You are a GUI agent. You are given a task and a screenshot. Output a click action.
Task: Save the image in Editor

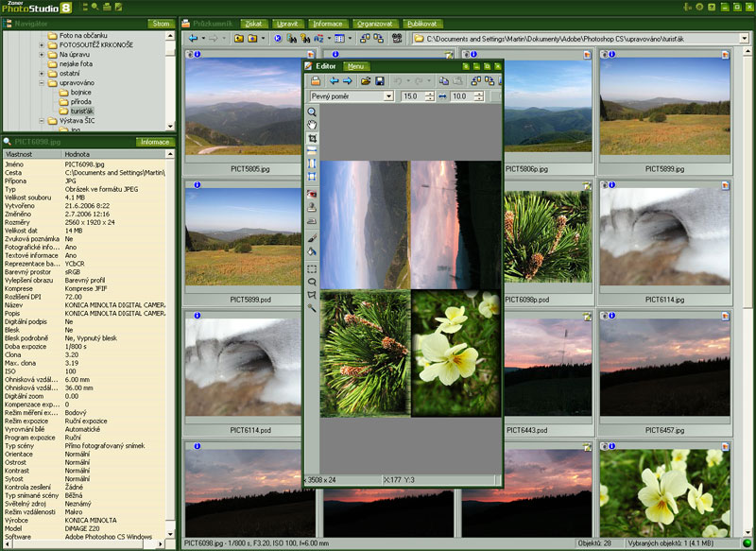coord(380,81)
